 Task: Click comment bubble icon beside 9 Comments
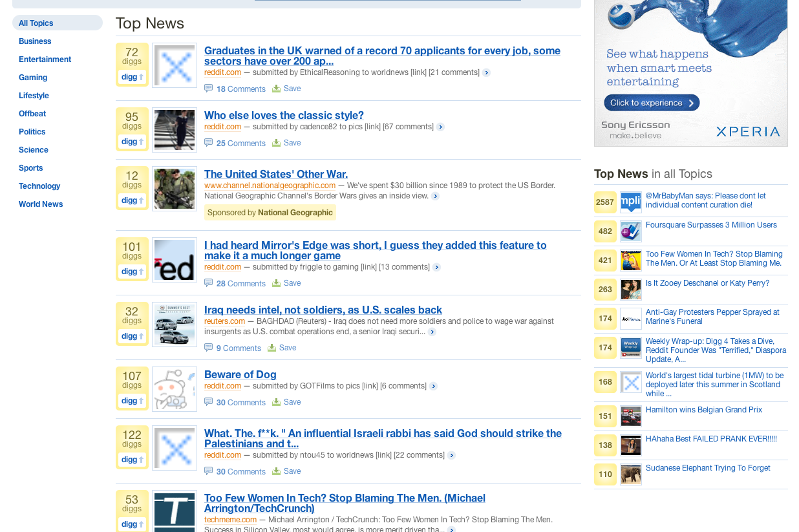(x=208, y=348)
